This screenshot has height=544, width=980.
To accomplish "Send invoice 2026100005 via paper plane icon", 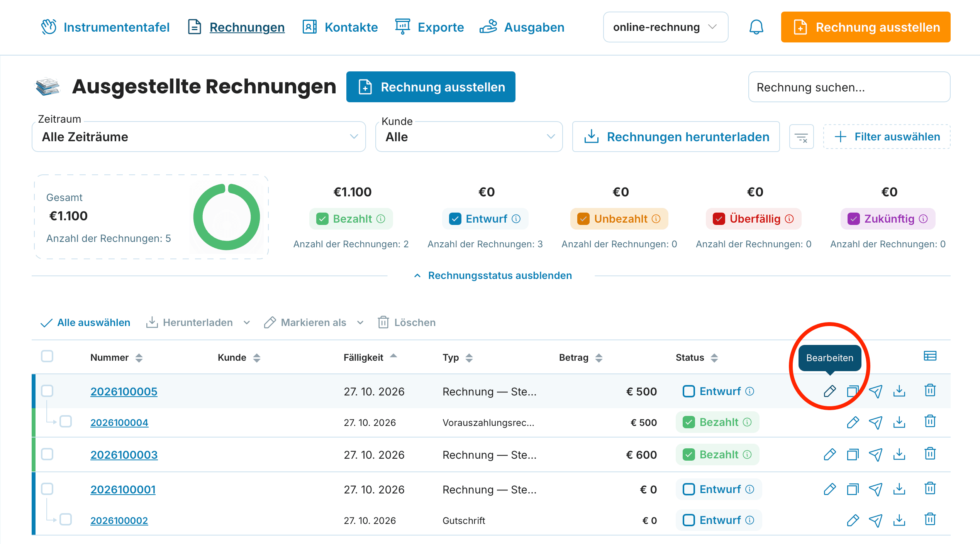I will coord(875,391).
